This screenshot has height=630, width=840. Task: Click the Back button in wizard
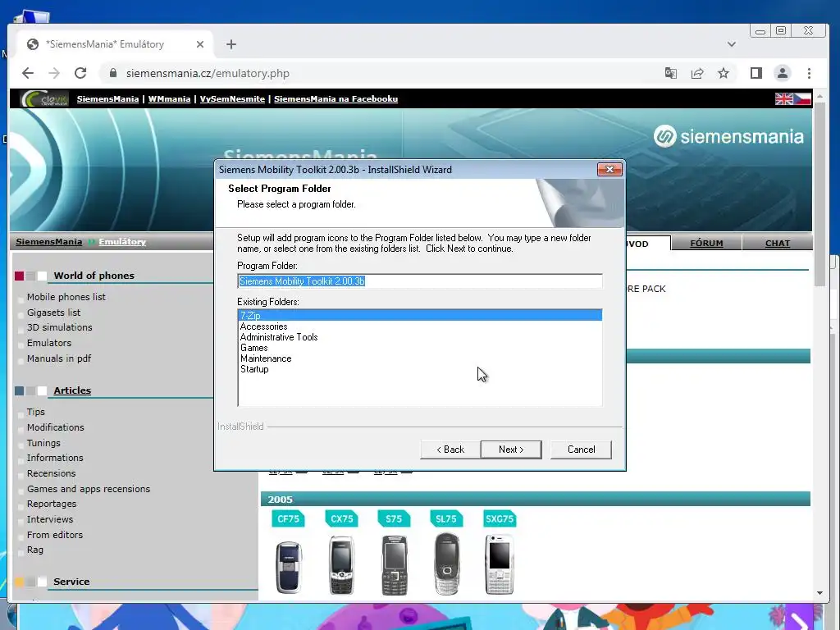450,450
